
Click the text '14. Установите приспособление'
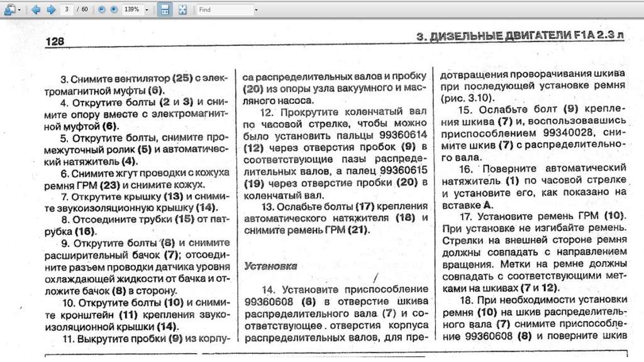[345, 290]
